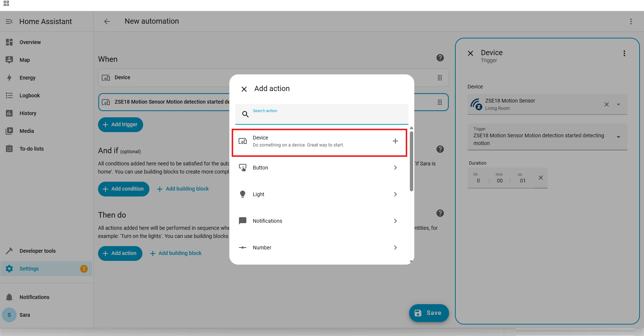Open help for And if section
The height and width of the screenshot is (336, 644).
(x=440, y=149)
